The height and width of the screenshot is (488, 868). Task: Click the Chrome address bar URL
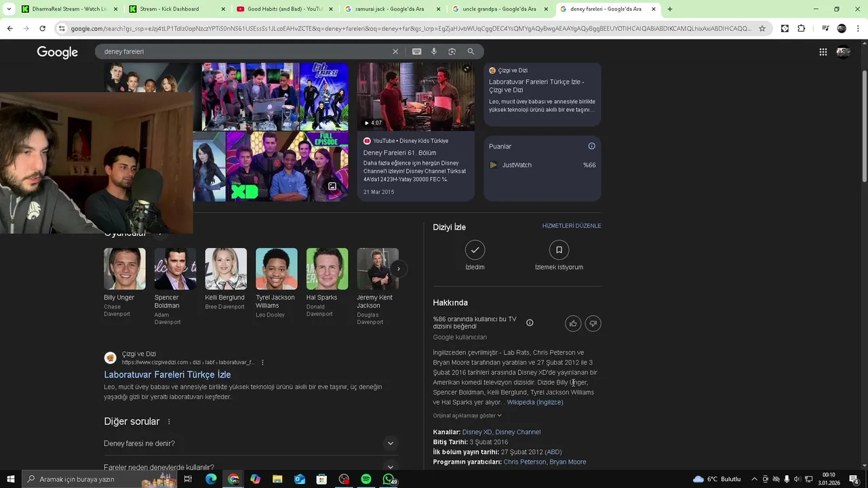point(410,28)
